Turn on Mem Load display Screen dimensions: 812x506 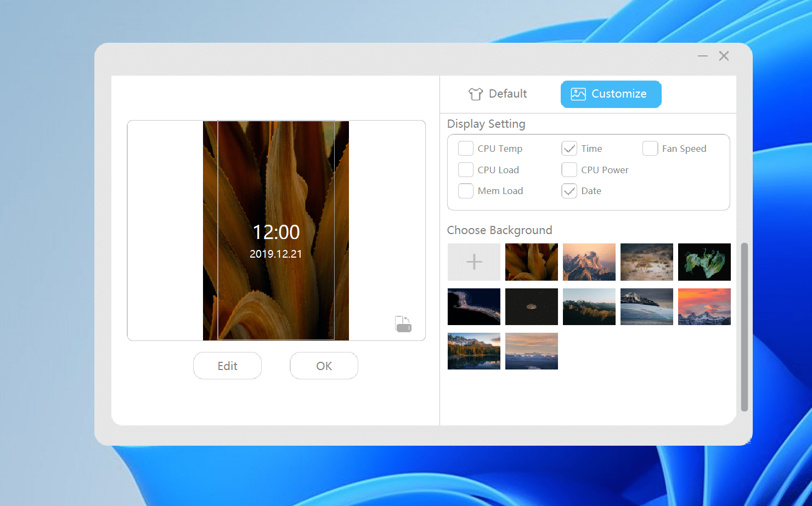[466, 191]
